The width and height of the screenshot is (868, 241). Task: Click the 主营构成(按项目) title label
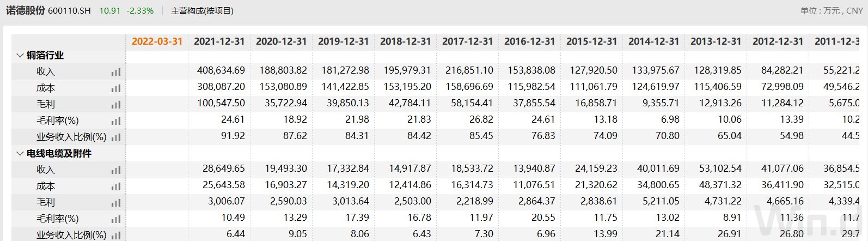[202, 11]
